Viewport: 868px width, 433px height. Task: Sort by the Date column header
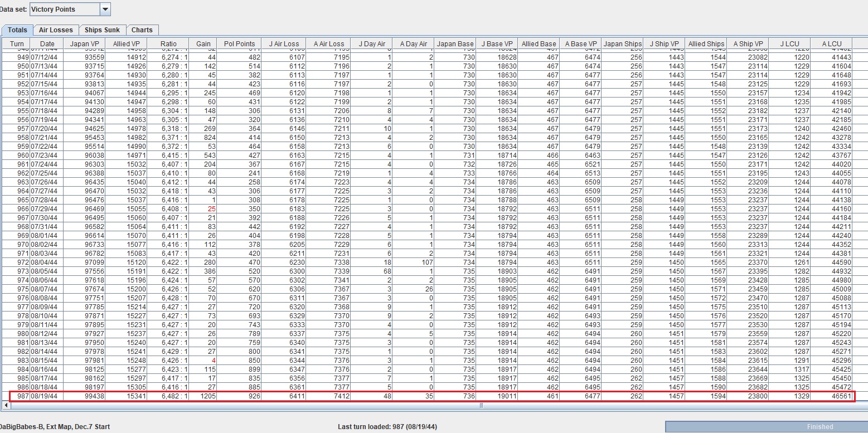[x=47, y=43]
